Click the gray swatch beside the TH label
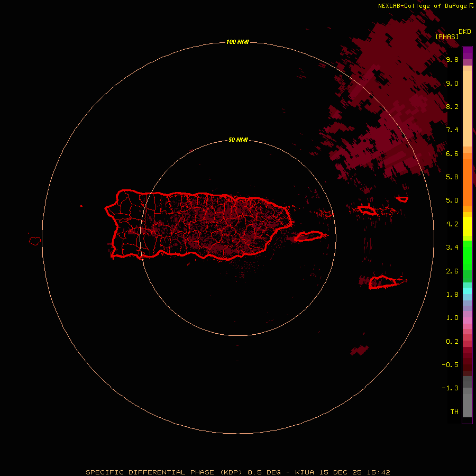Image resolution: width=476 pixels, height=476 pixels. point(467,405)
